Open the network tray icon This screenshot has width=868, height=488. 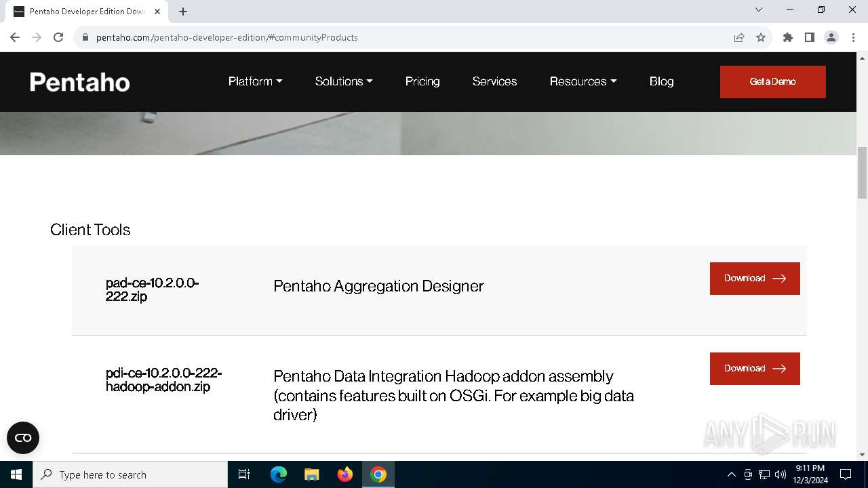pos(764,474)
